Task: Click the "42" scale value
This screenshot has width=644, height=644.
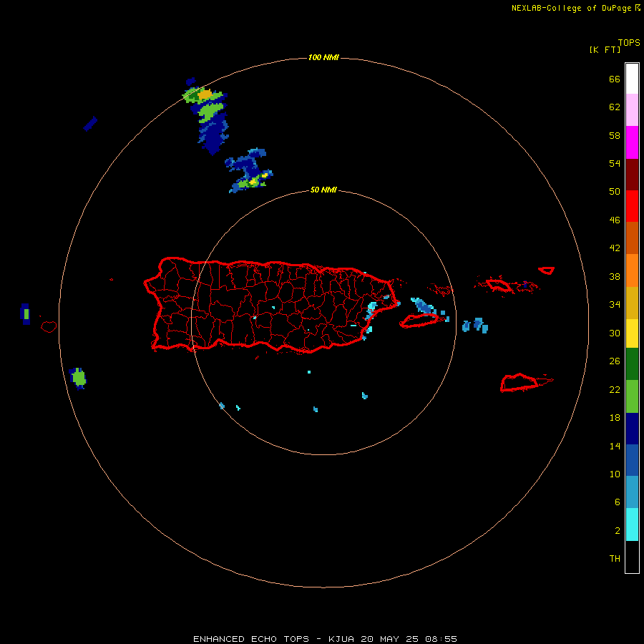Action: (x=615, y=248)
